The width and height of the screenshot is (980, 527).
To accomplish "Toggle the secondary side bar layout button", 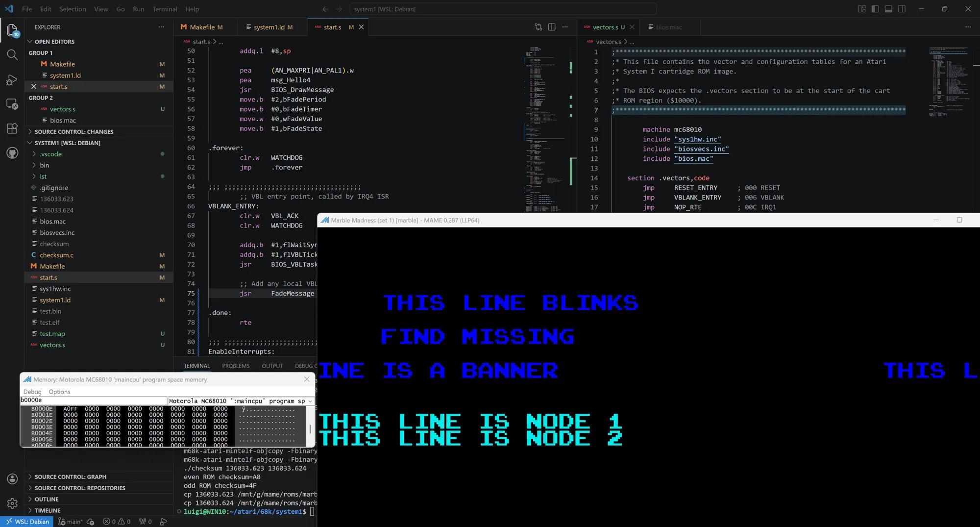I will point(902,9).
